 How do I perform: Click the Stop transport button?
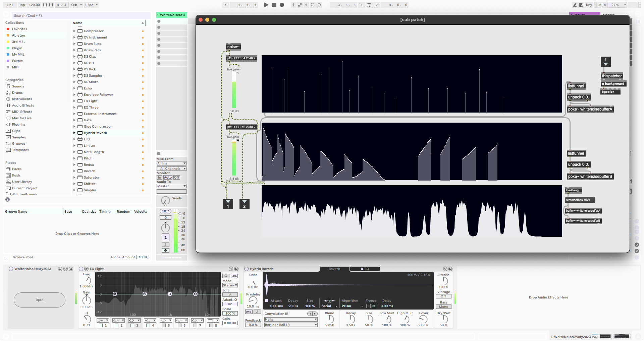click(274, 5)
